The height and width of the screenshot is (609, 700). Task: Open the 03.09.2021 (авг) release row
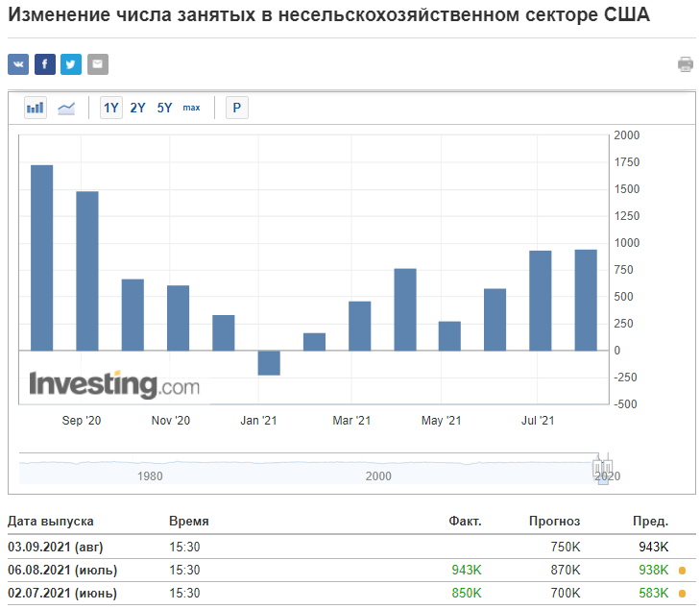tap(351, 547)
